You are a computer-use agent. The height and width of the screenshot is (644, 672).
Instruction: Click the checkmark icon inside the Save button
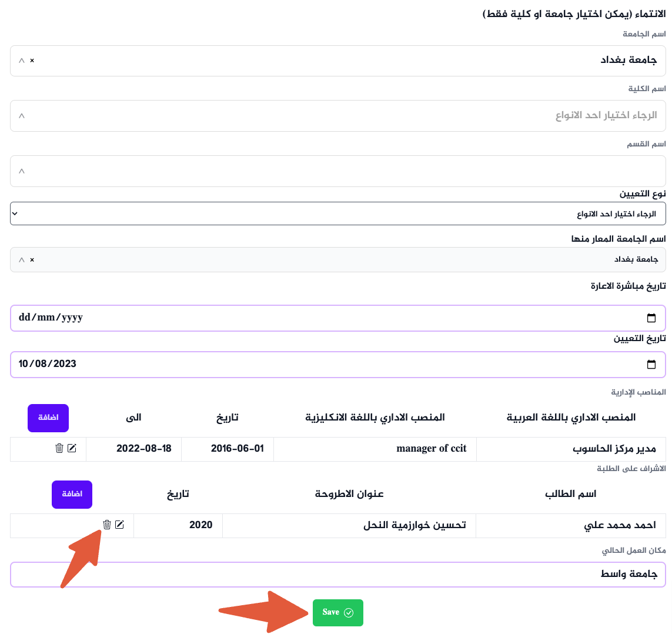click(349, 612)
